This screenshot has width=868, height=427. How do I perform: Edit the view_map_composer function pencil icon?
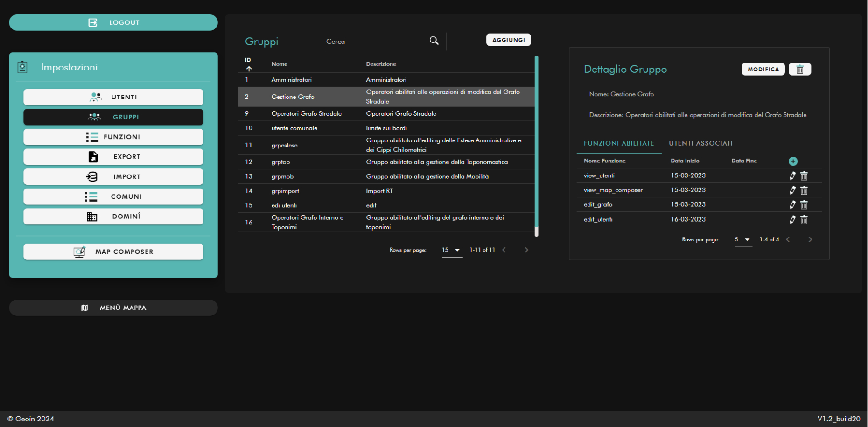pos(792,190)
